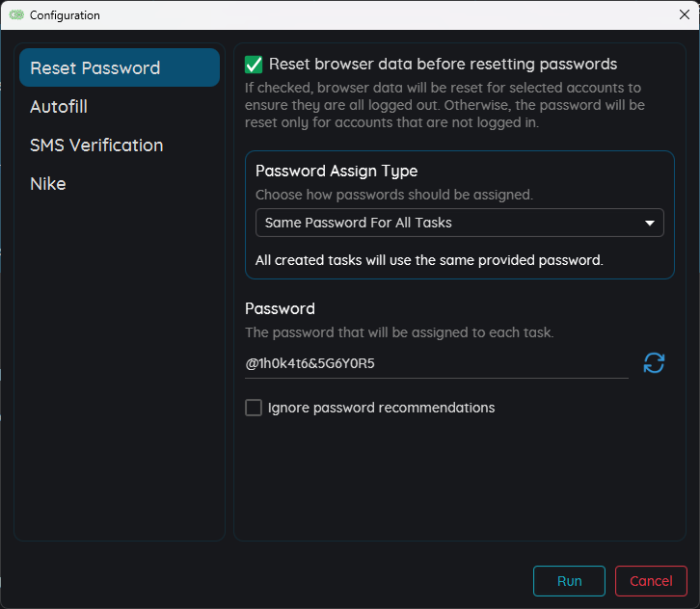This screenshot has width=700, height=609.
Task: Click the 'All created tasks will use' note
Action: coord(429,260)
